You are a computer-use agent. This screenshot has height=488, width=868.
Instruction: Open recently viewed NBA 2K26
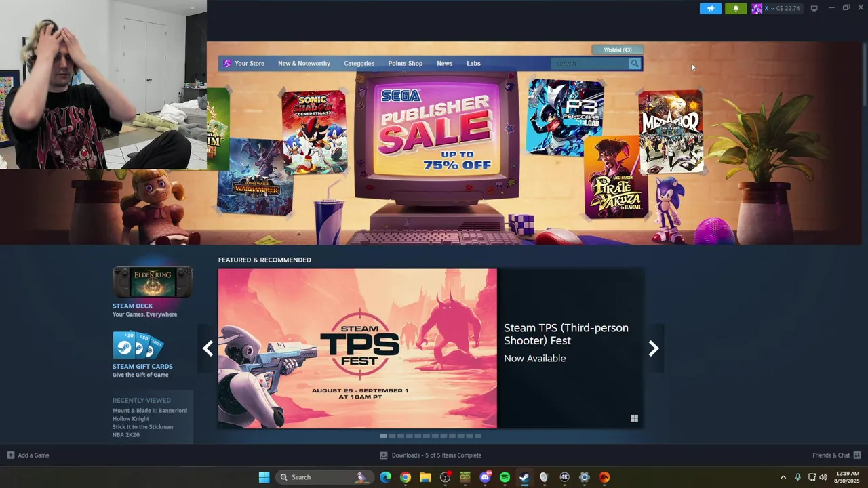tap(126, 435)
